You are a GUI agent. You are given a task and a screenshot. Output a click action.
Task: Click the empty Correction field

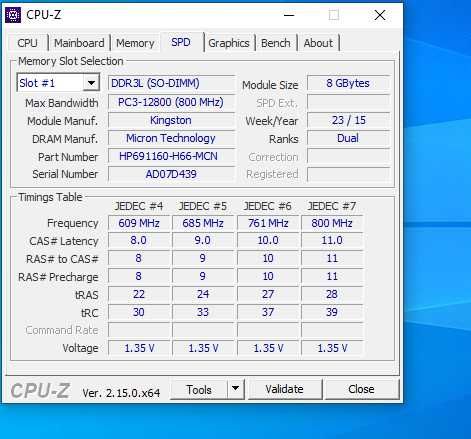(x=348, y=156)
